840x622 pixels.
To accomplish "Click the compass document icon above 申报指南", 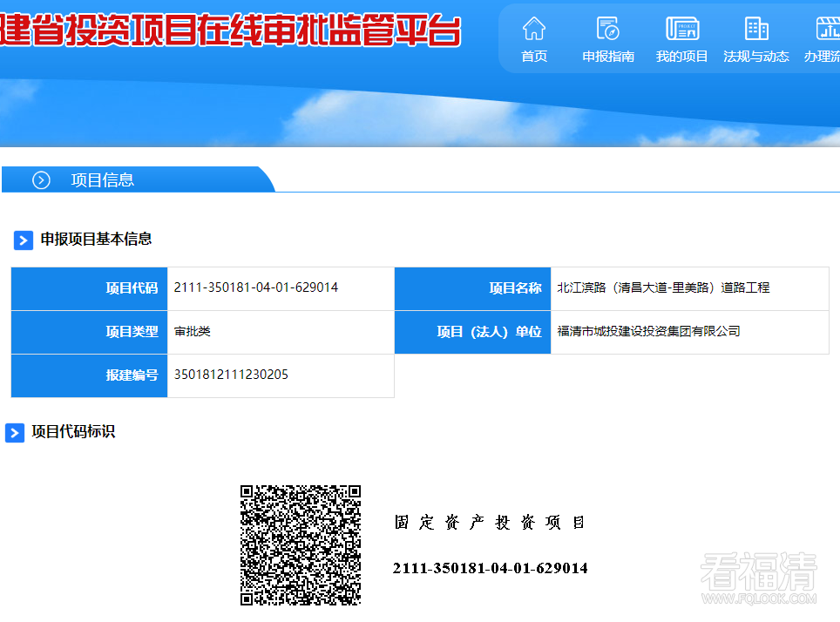I will pos(607,29).
